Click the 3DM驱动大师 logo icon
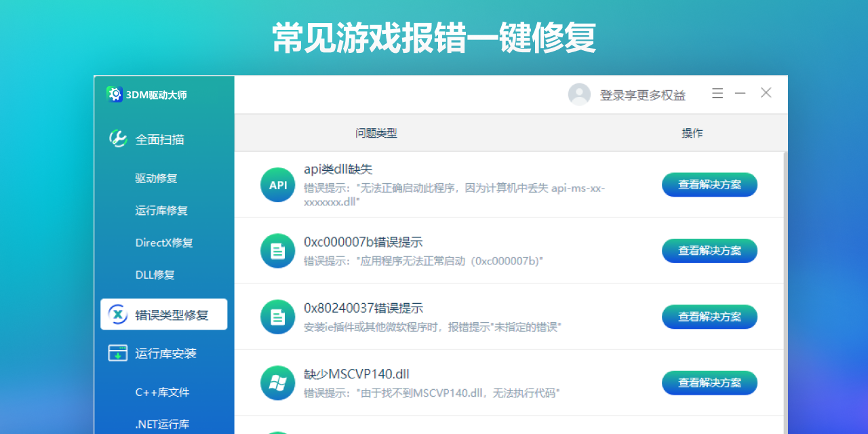This screenshot has width=868, height=434. 115,95
